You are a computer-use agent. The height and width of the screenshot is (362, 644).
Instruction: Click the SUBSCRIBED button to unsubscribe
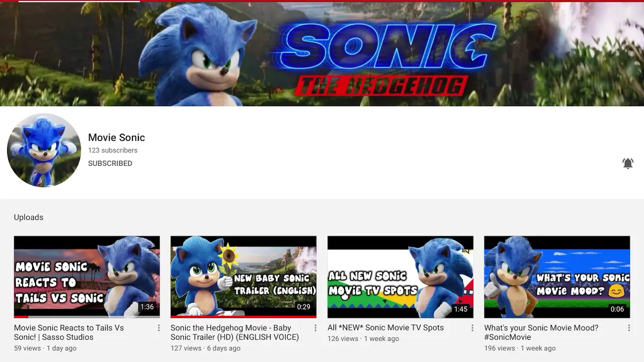click(110, 163)
